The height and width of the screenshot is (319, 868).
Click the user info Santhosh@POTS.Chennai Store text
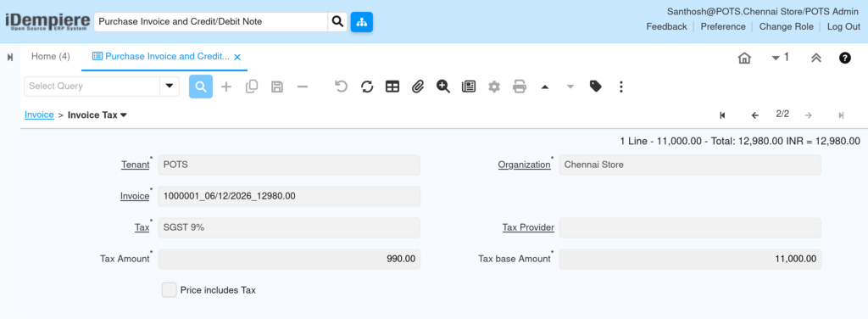pyautogui.click(x=764, y=12)
